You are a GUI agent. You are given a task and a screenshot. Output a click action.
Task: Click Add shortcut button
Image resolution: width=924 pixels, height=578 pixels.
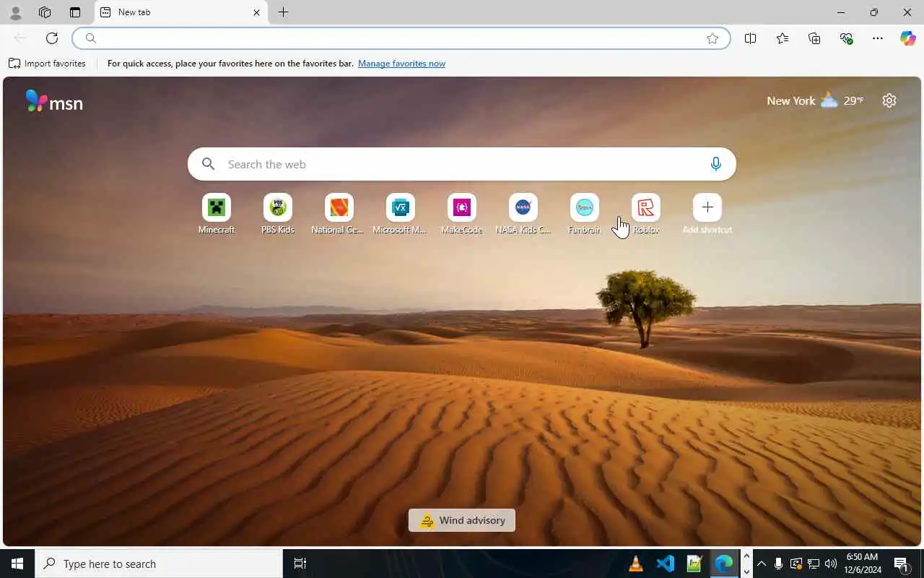(x=707, y=215)
